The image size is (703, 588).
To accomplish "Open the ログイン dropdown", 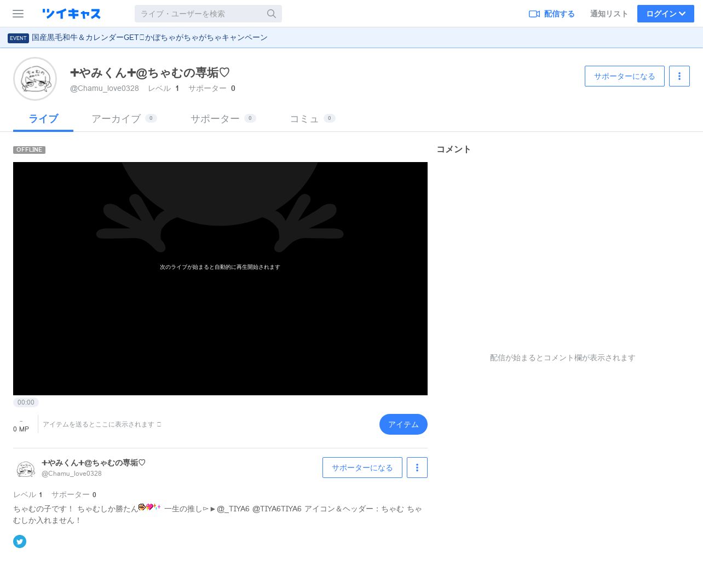I will coord(665,14).
